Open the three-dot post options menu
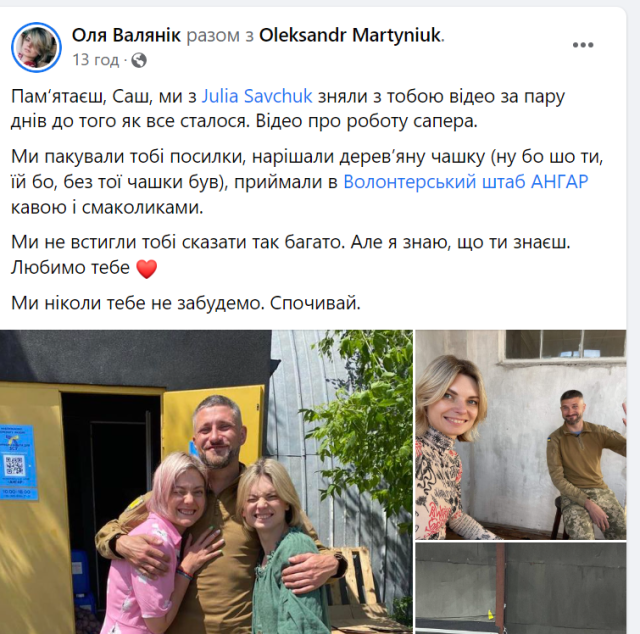Viewport: 640px width, 634px height. click(x=582, y=45)
